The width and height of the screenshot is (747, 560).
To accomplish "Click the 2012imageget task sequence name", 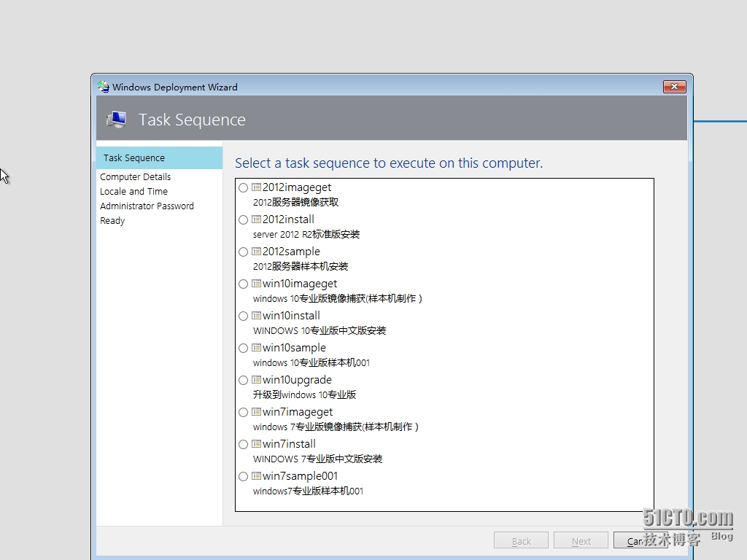I will (x=297, y=187).
